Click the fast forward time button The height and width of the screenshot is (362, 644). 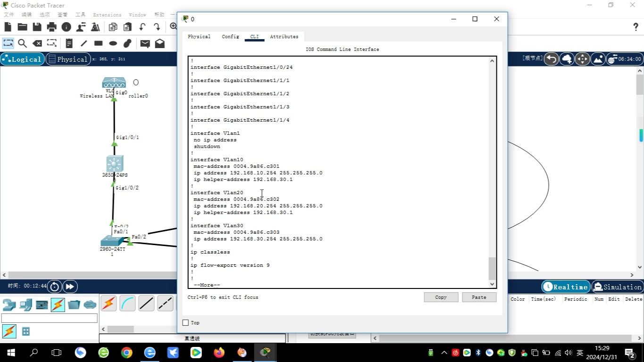click(70, 287)
